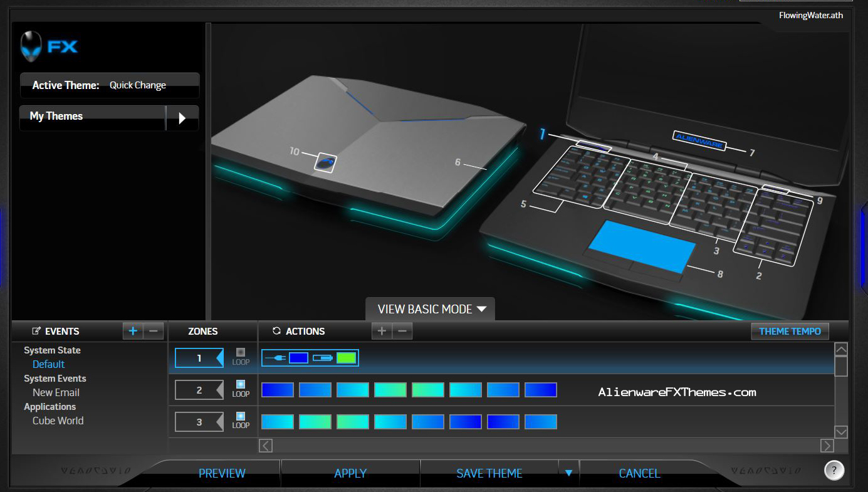Click the Active Theme Quick Change bar
The height and width of the screenshot is (492, 868).
pos(110,85)
